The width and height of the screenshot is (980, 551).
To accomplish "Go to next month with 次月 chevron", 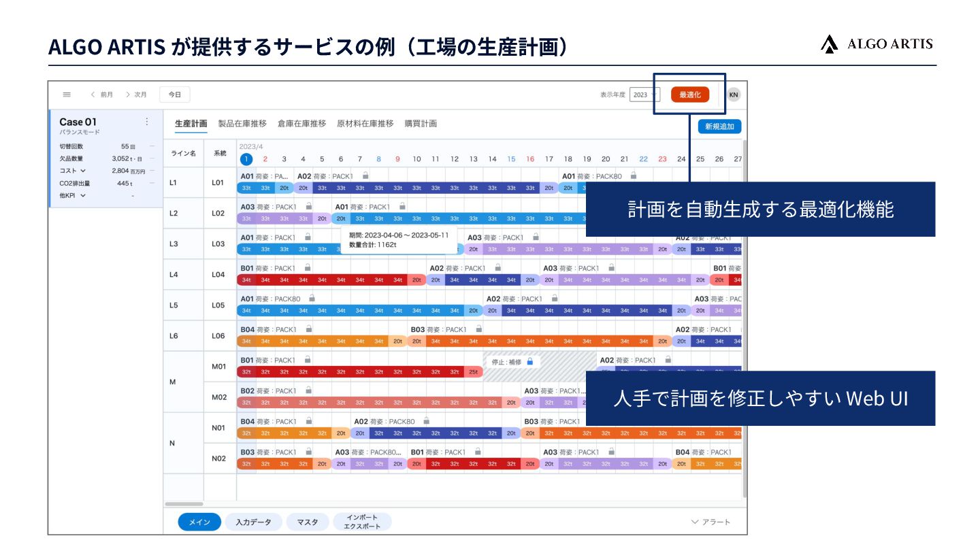I will point(128,95).
